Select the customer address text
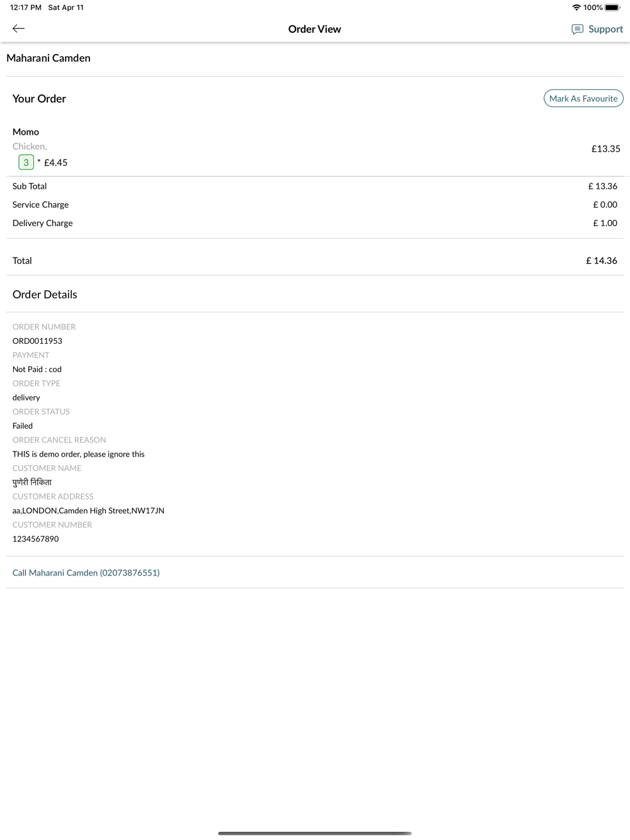630x840 pixels. tap(88, 511)
